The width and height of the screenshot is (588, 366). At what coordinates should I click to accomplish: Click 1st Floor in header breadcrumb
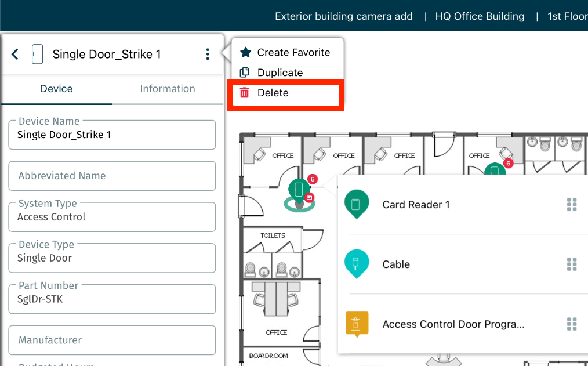tap(568, 16)
